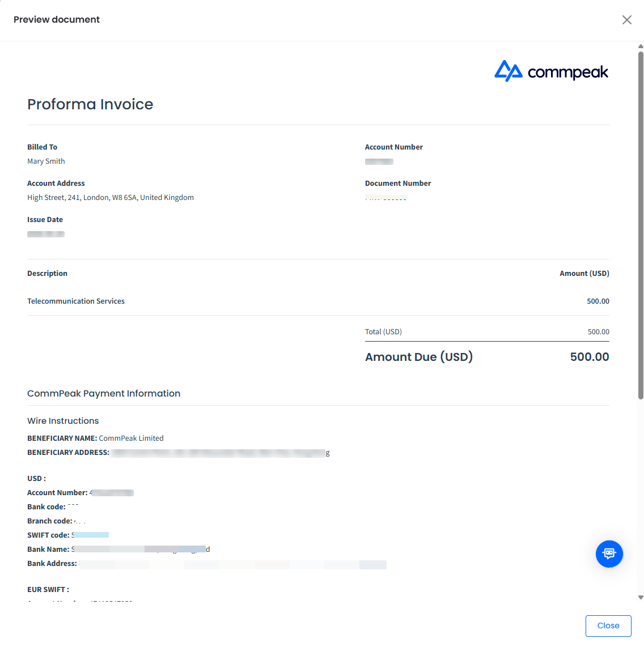Click the Branch code label

tap(49, 521)
